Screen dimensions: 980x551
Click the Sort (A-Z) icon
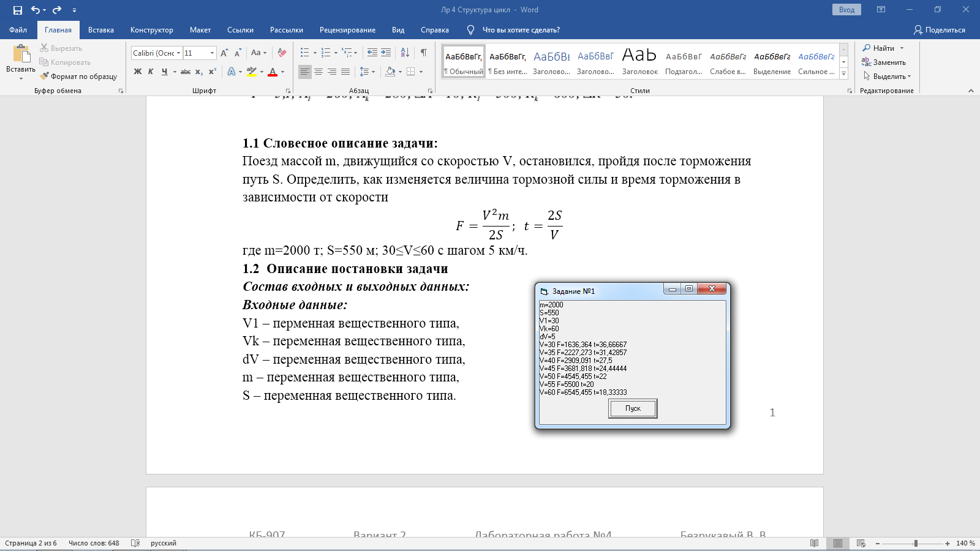(405, 53)
